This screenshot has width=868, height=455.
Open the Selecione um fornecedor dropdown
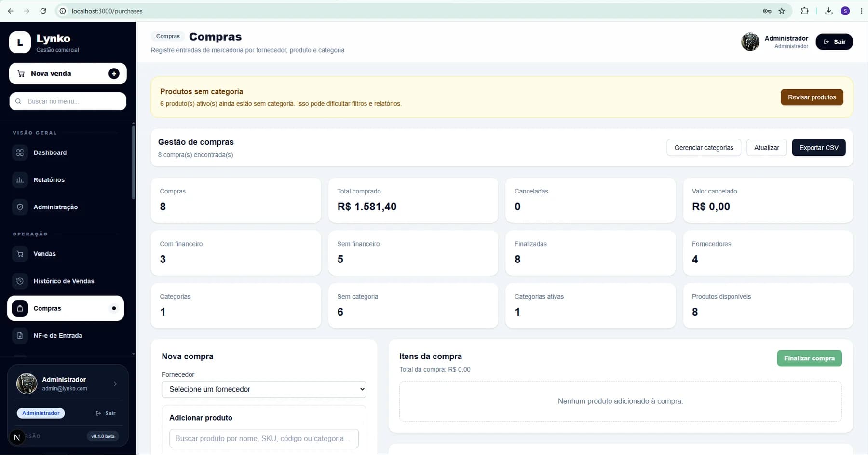pos(264,389)
